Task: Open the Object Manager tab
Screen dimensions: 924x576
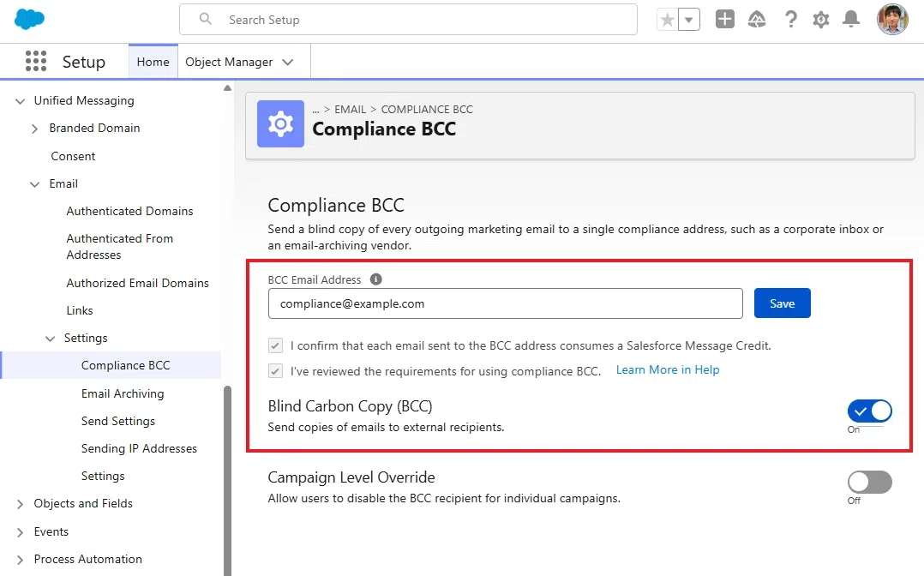Action: click(229, 62)
